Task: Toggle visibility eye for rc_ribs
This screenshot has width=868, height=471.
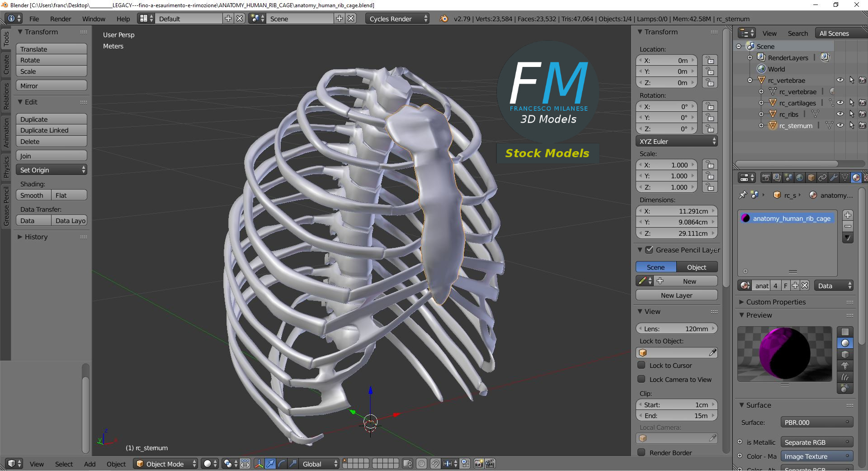Action: (x=840, y=114)
